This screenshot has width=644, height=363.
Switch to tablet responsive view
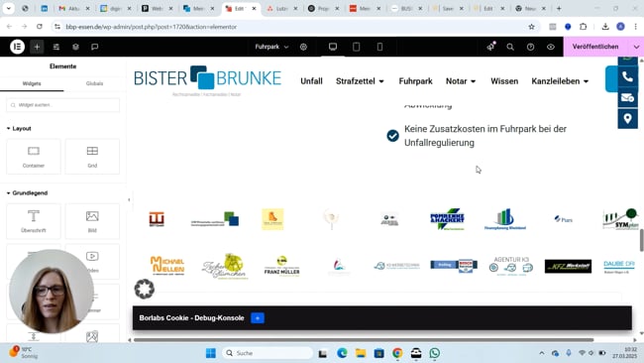(356, 47)
